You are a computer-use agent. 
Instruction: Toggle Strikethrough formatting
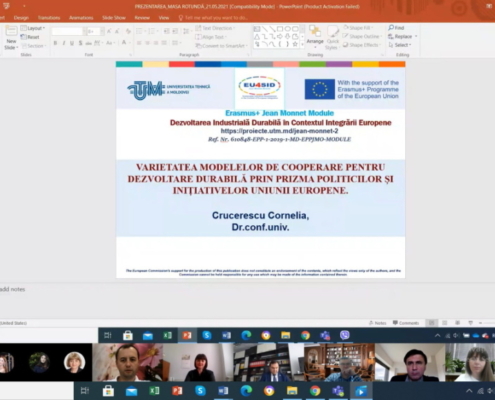(88, 43)
